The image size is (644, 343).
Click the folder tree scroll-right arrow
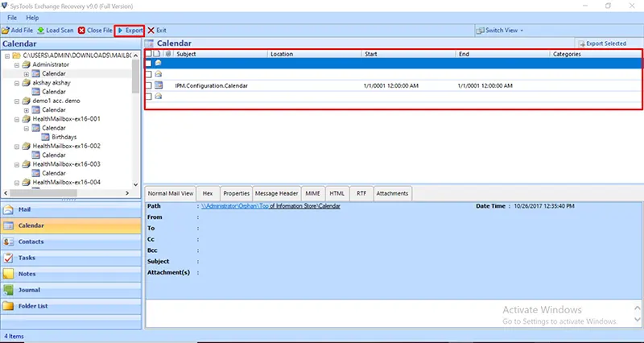tap(127, 192)
